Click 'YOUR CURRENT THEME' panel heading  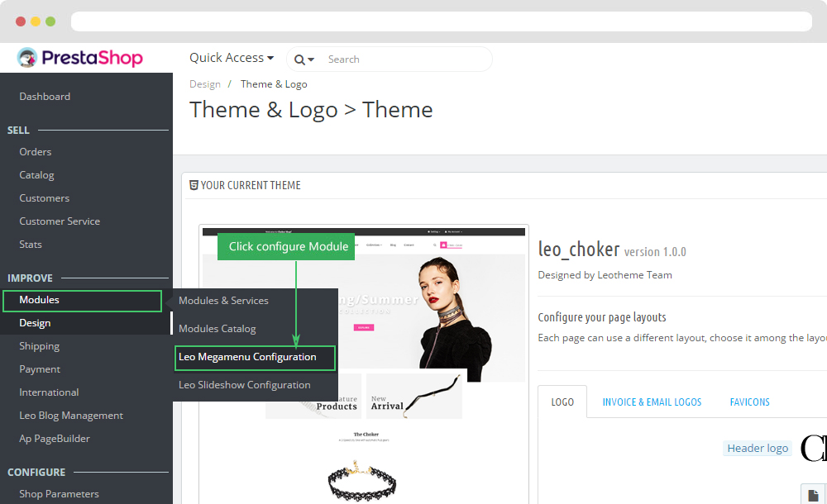[x=246, y=186]
